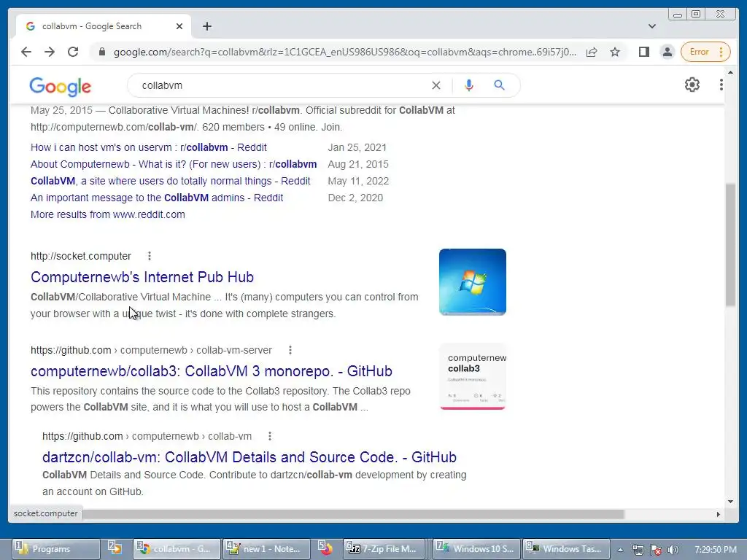
Task: Click the lock icon in the address bar
Action: coord(101,52)
